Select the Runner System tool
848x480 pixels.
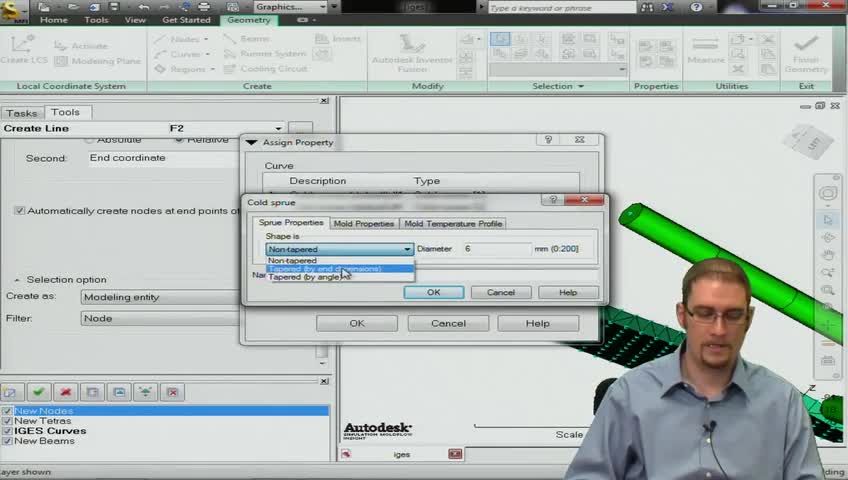(x=266, y=54)
